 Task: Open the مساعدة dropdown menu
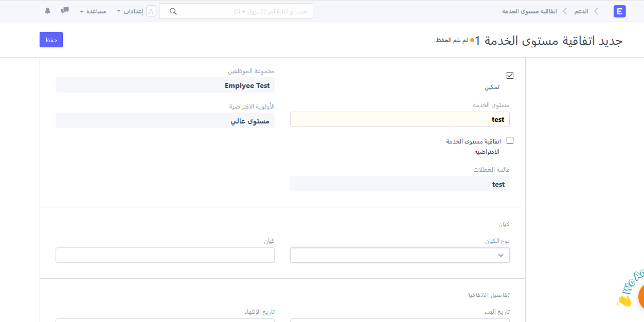(93, 11)
